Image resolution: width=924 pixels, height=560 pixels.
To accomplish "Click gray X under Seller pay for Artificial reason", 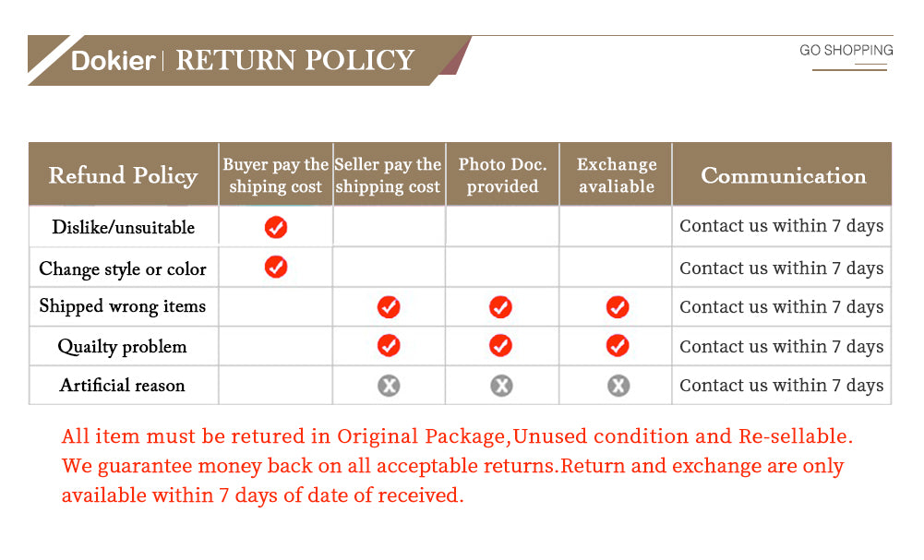I will pos(389,386).
